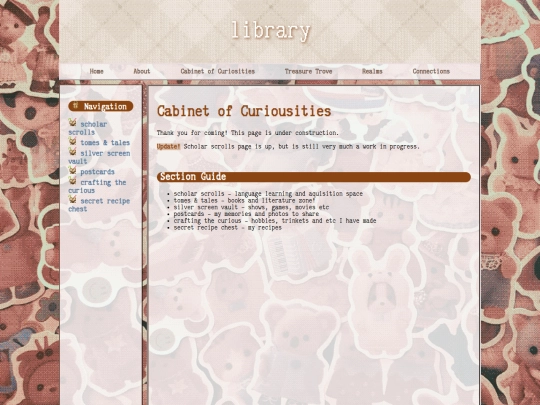The height and width of the screenshot is (405, 540).
Task: Click the Navigation sidebar heading
Action: point(101,106)
